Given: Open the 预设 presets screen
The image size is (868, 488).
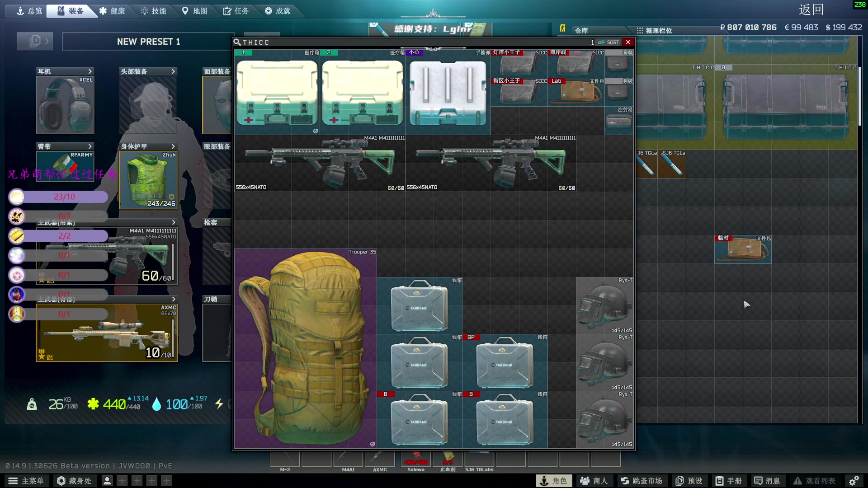Looking at the screenshot, I should coord(689,481).
